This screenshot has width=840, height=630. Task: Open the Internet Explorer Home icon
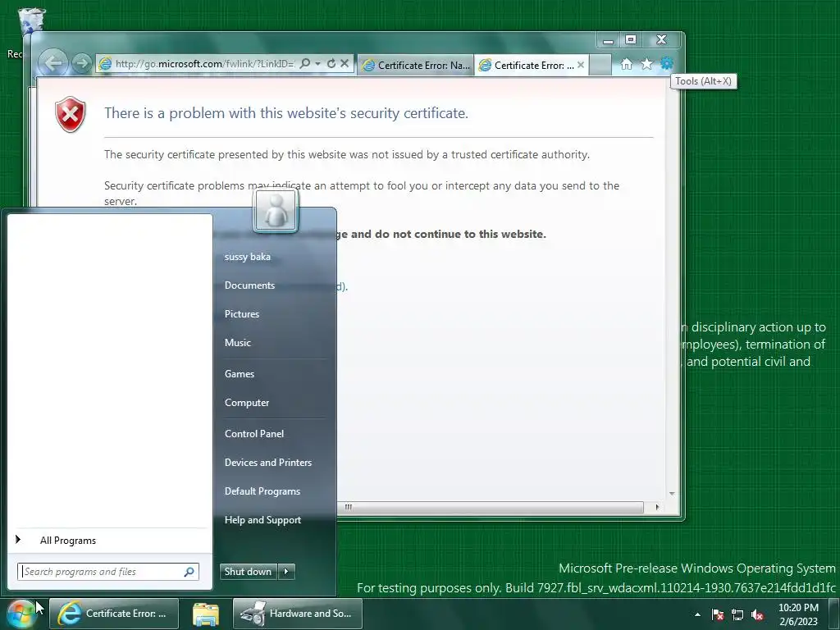[626, 64]
